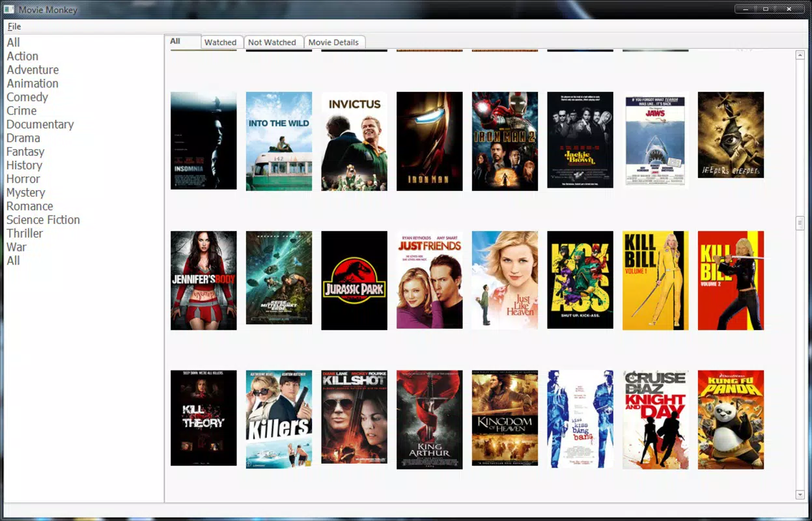The image size is (812, 521).
Task: Select the Iron Man 2 poster
Action: pos(505,141)
